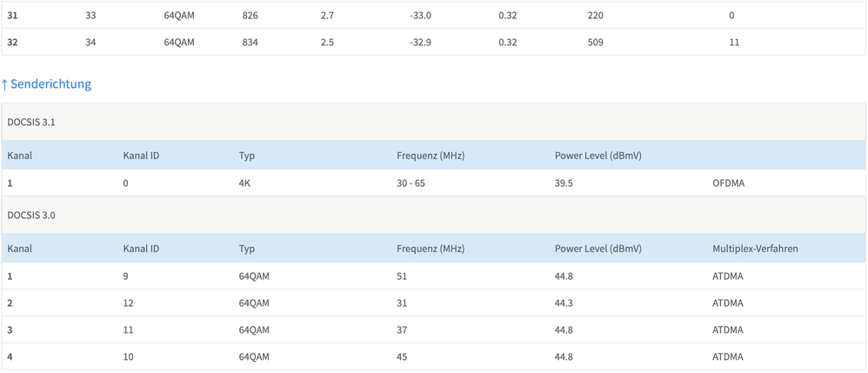Image resolution: width=868 pixels, height=373 pixels.
Task: Click the 509 value in row 32
Action: [597, 42]
